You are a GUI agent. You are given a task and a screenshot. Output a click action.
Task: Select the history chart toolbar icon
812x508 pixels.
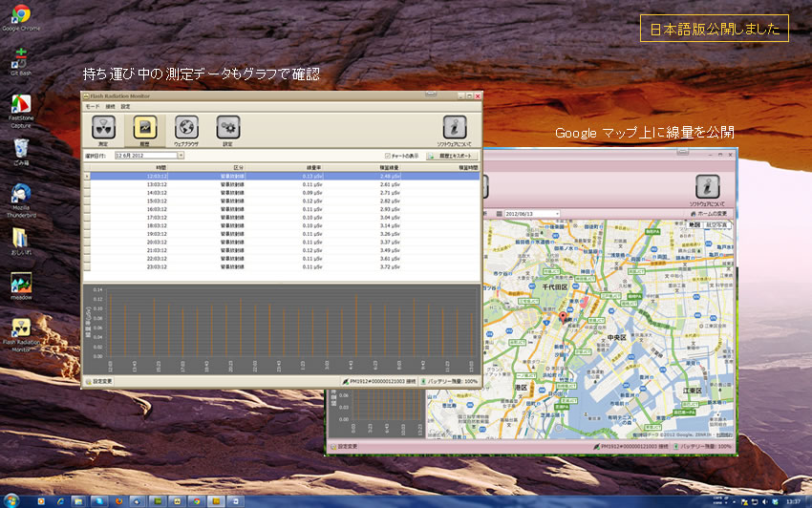pyautogui.click(x=145, y=127)
